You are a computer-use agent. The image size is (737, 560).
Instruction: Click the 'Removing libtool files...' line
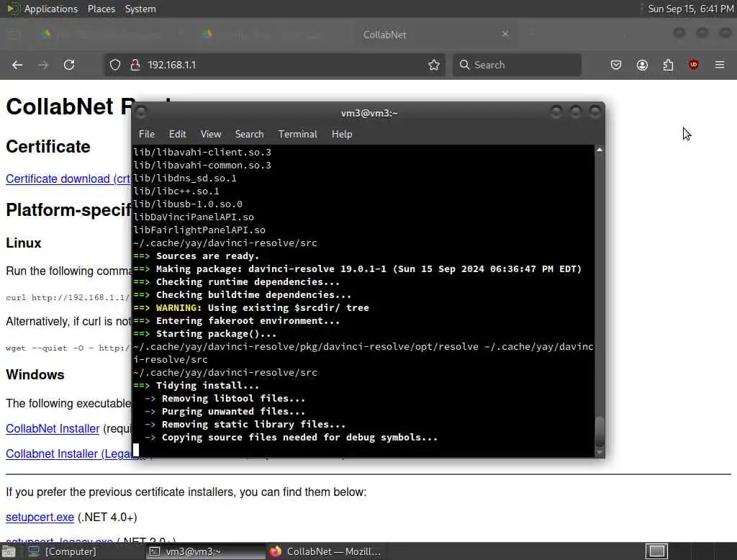pos(234,398)
